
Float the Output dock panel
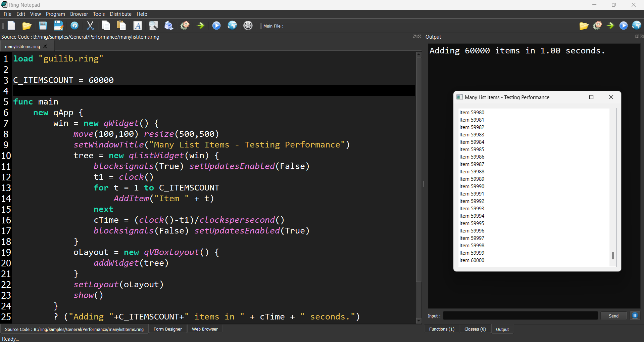click(x=637, y=37)
